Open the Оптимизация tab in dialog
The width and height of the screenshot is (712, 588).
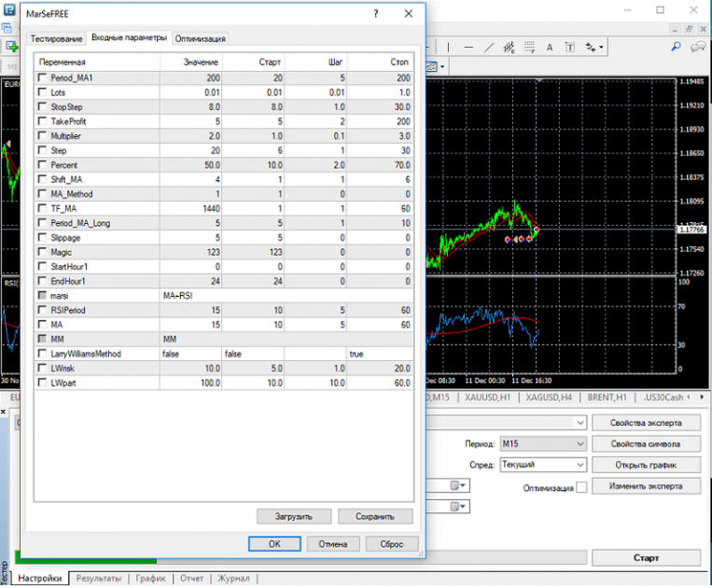pos(201,38)
